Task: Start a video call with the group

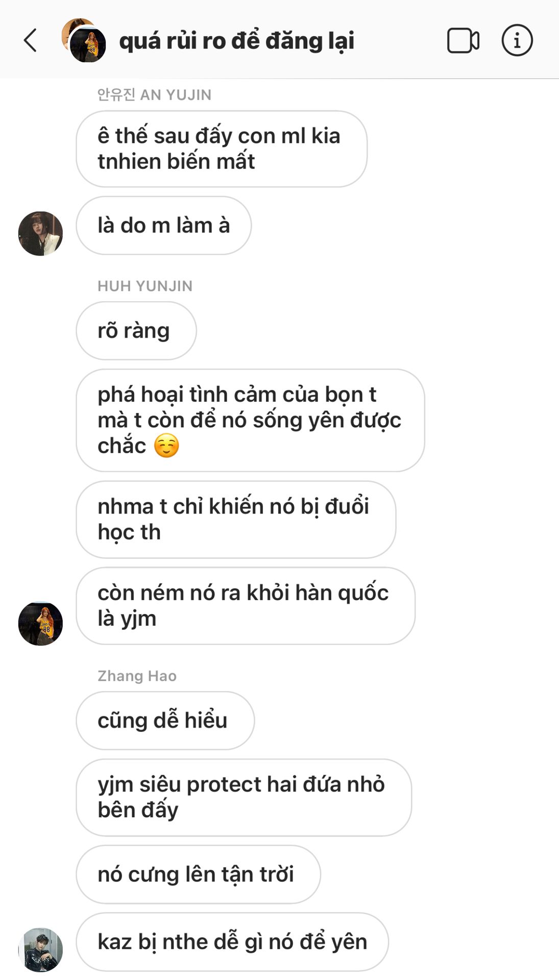Action: (463, 40)
